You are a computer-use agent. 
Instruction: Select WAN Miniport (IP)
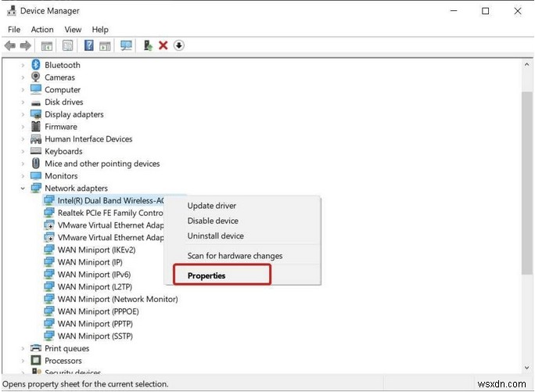pyautogui.click(x=90, y=262)
